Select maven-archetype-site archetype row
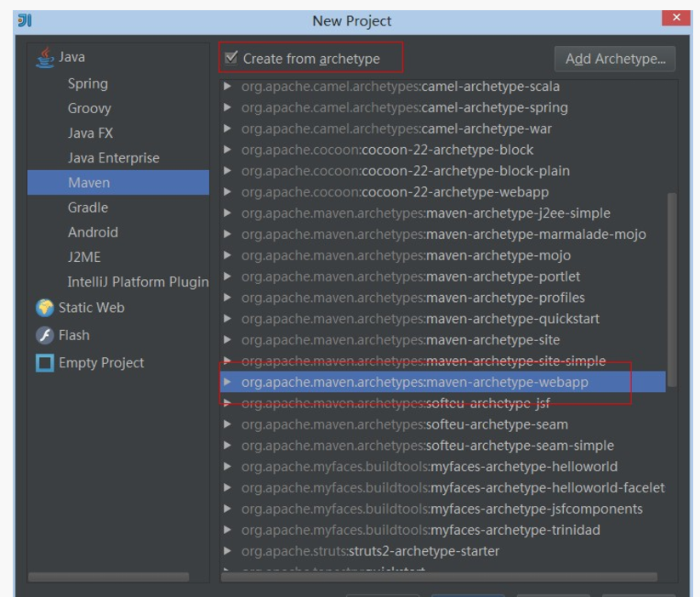 click(x=443, y=340)
